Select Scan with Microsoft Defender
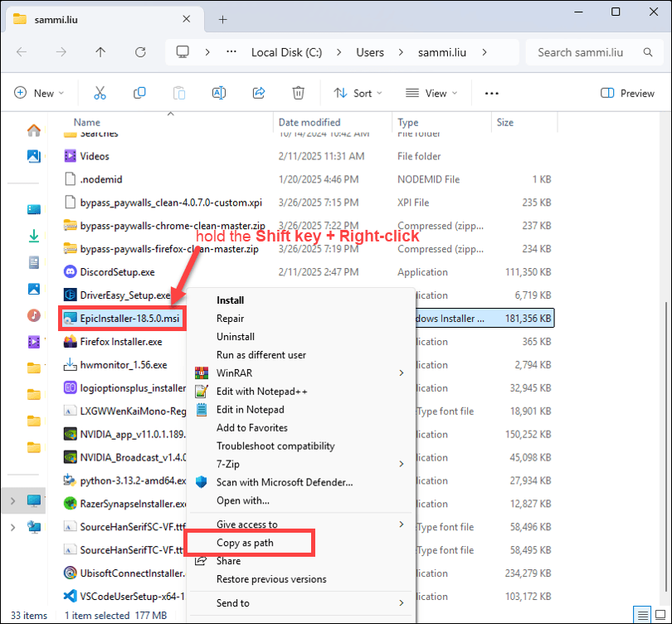The width and height of the screenshot is (672, 624). 285,482
